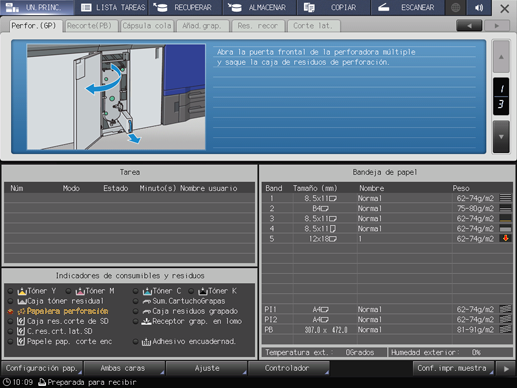Click the C.res.crt.lat.SD icon

point(21,331)
